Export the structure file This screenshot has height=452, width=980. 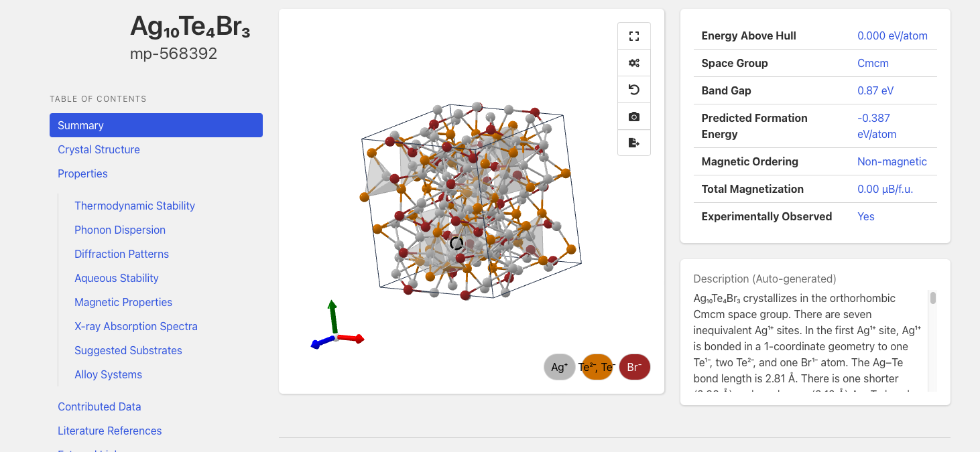pos(633,143)
